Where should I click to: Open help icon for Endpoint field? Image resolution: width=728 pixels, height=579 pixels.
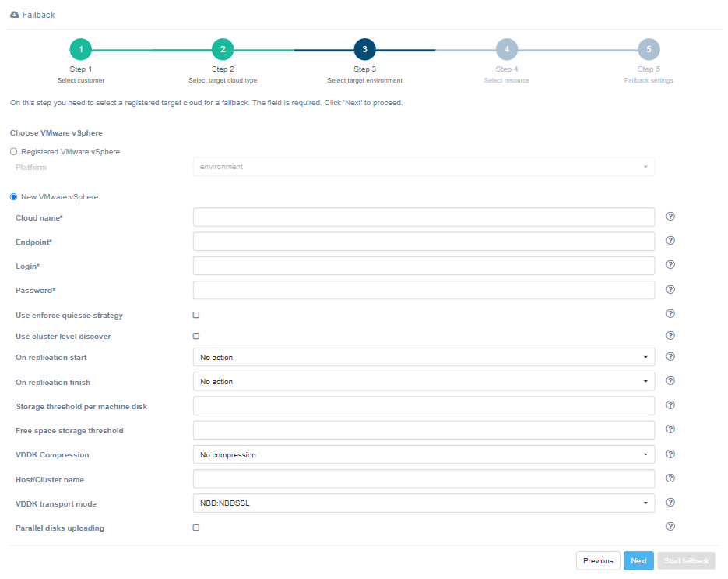coord(670,240)
